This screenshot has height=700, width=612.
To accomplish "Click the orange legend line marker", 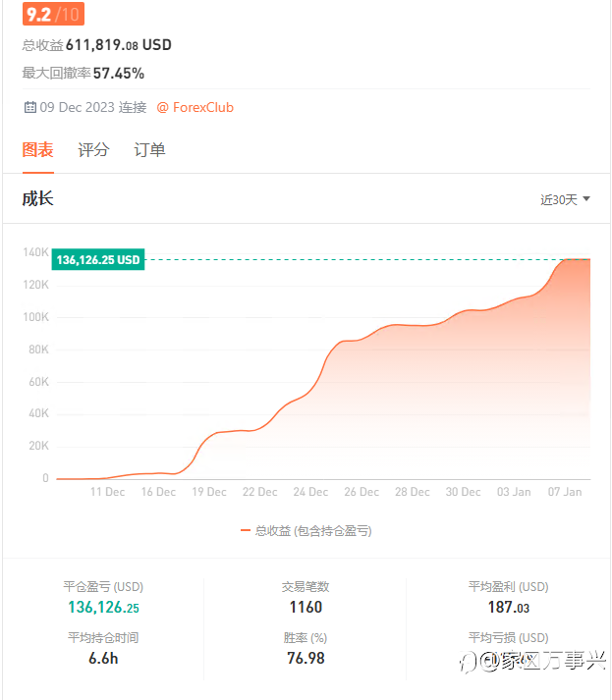I will [246, 530].
